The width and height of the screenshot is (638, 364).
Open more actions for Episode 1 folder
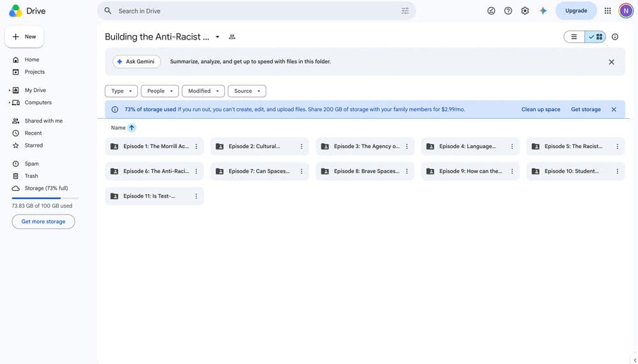[x=196, y=146]
